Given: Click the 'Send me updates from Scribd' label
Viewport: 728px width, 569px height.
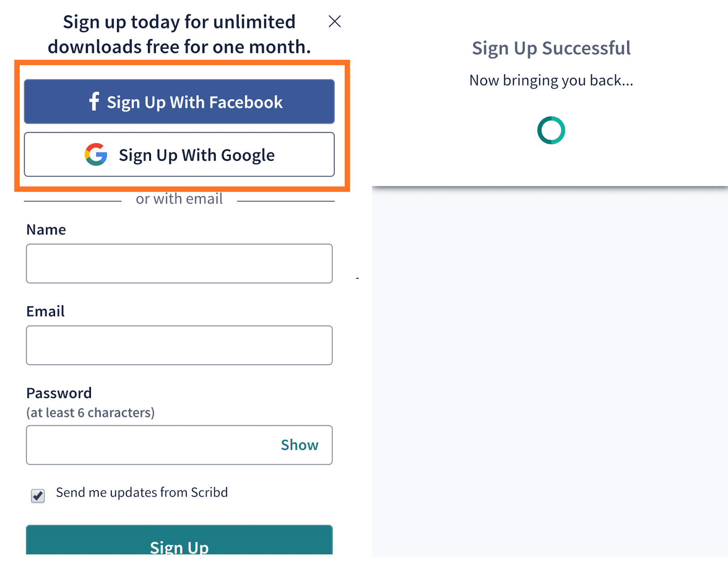Looking at the screenshot, I should click(142, 493).
